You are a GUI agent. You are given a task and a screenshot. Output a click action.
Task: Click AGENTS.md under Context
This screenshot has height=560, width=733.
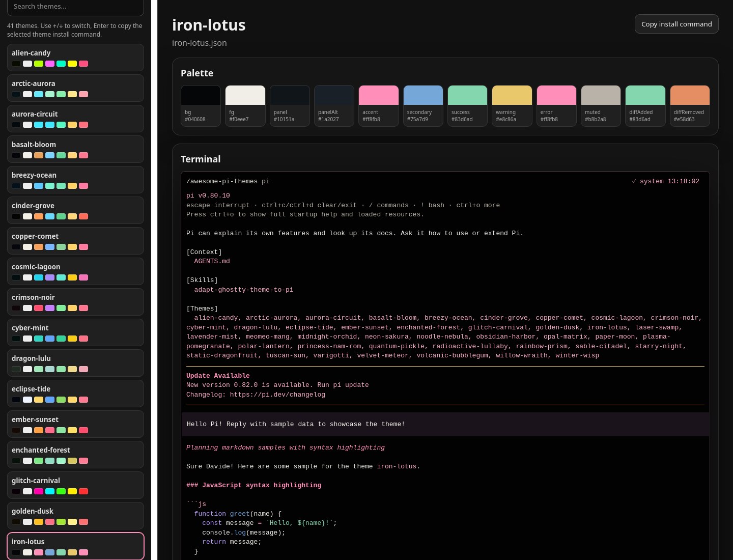click(x=212, y=261)
